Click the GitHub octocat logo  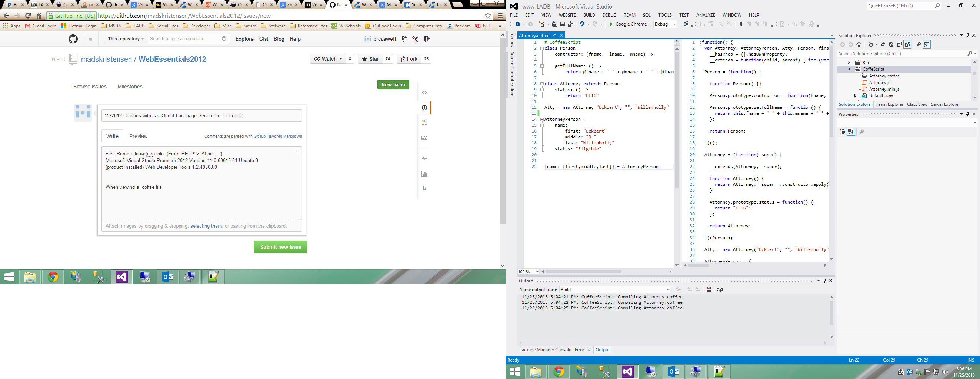[73, 39]
